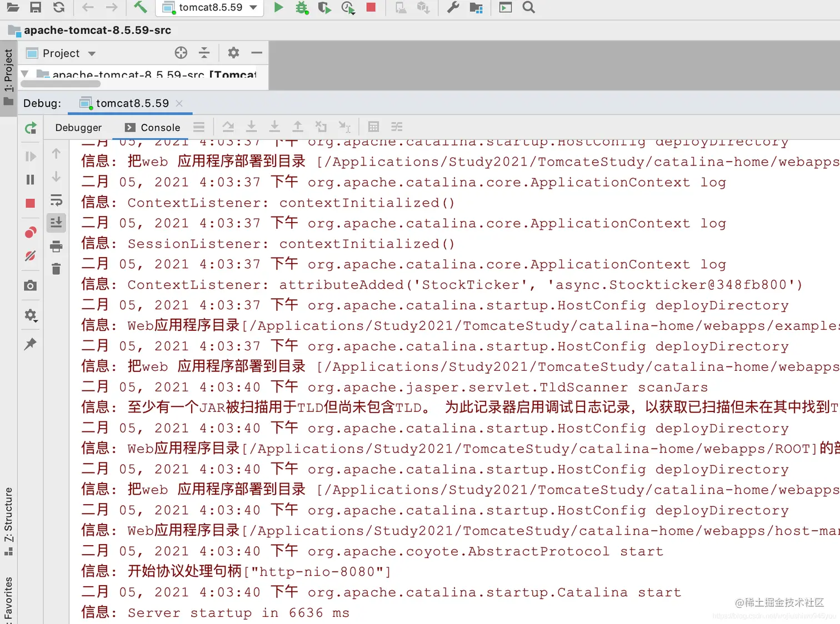Rerun tomcat8.5.59 with the green rerun icon

pyautogui.click(x=31, y=128)
